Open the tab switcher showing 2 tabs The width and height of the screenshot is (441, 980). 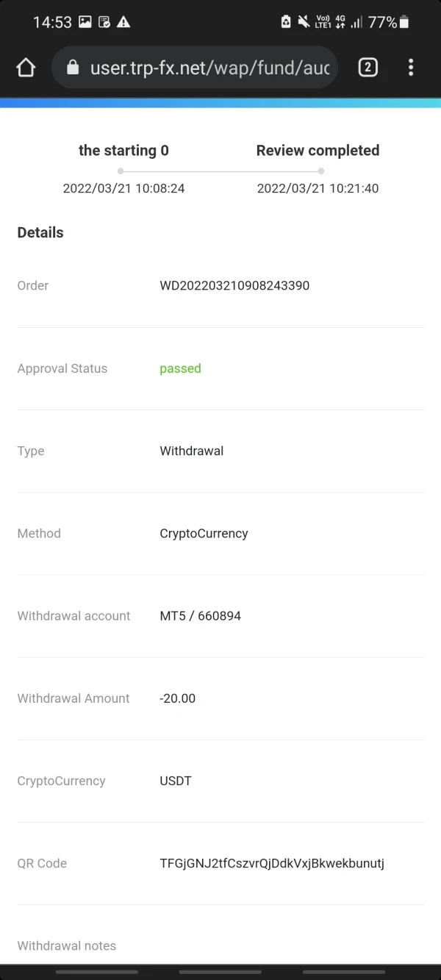(x=367, y=68)
